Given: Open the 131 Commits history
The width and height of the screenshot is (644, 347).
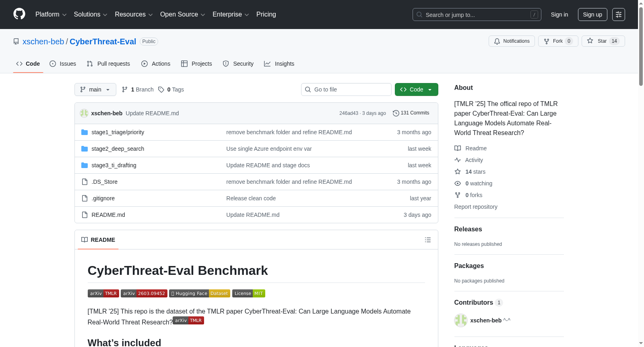Looking at the screenshot, I should (411, 113).
